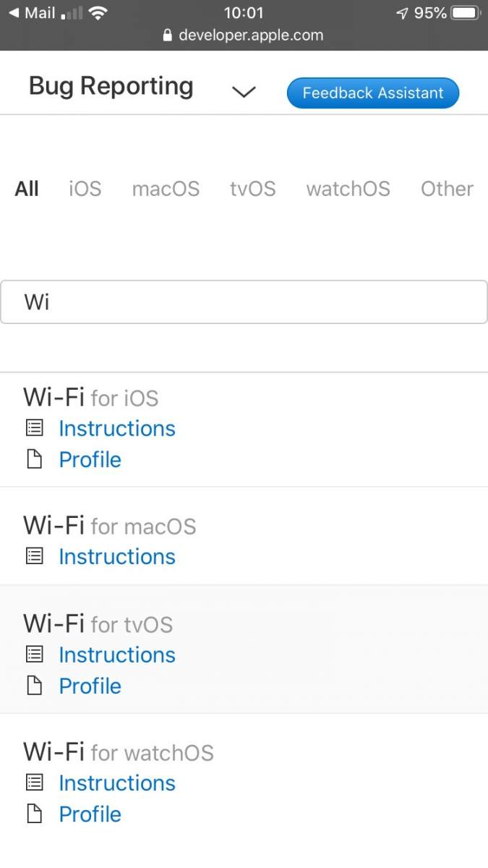This screenshot has width=488, height=868.
Task: Switch to the iOS filter tab
Action: [85, 189]
